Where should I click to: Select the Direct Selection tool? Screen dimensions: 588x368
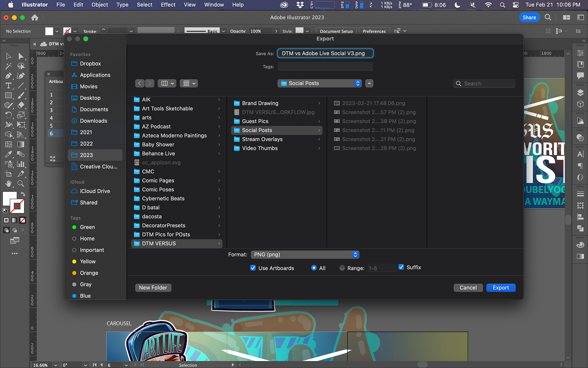(21, 56)
